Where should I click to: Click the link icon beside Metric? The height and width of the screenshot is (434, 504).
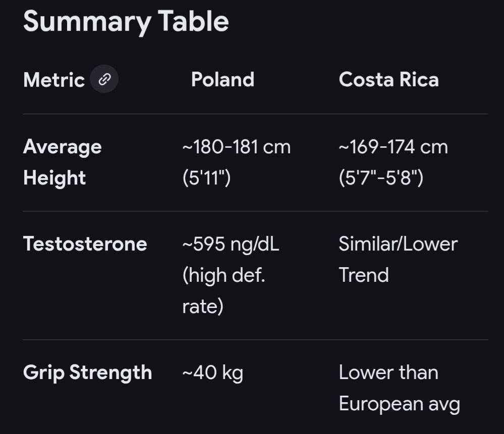[104, 80]
